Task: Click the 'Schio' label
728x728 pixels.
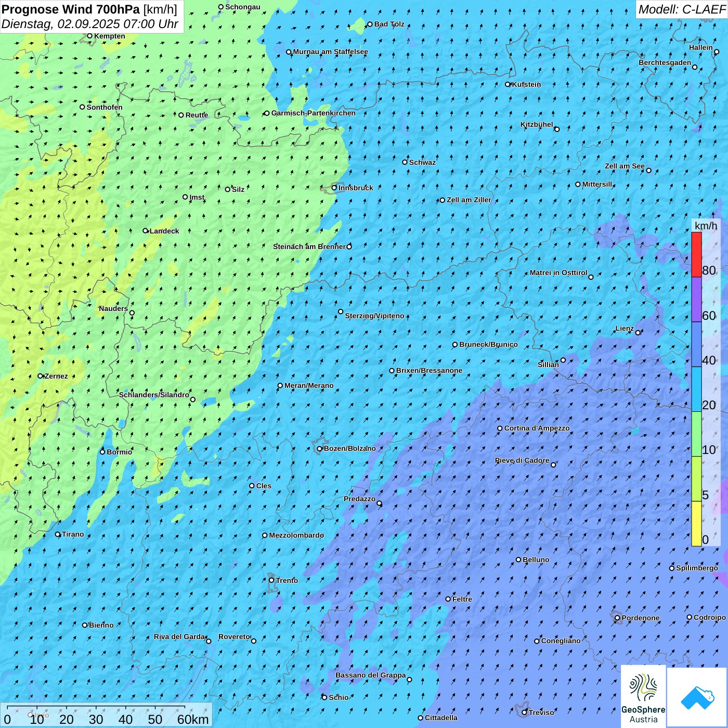Action: [339, 698]
